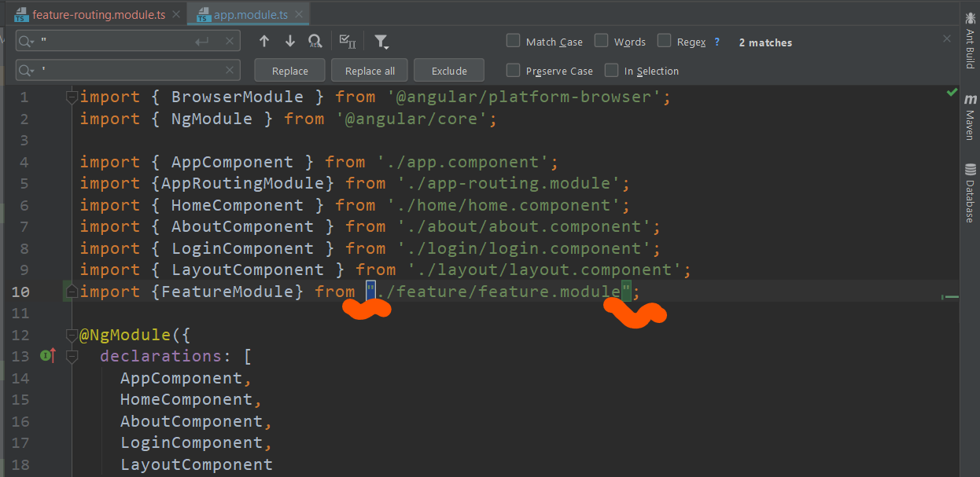Click the select all occurrences icon
This screenshot has width=980, height=477.
(x=347, y=42)
